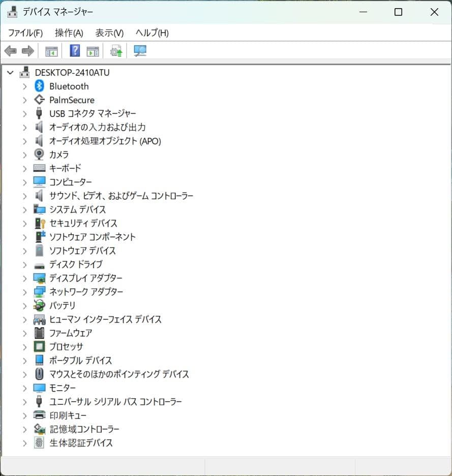Click the カメラ category icon
The height and width of the screenshot is (476, 452).
(39, 154)
